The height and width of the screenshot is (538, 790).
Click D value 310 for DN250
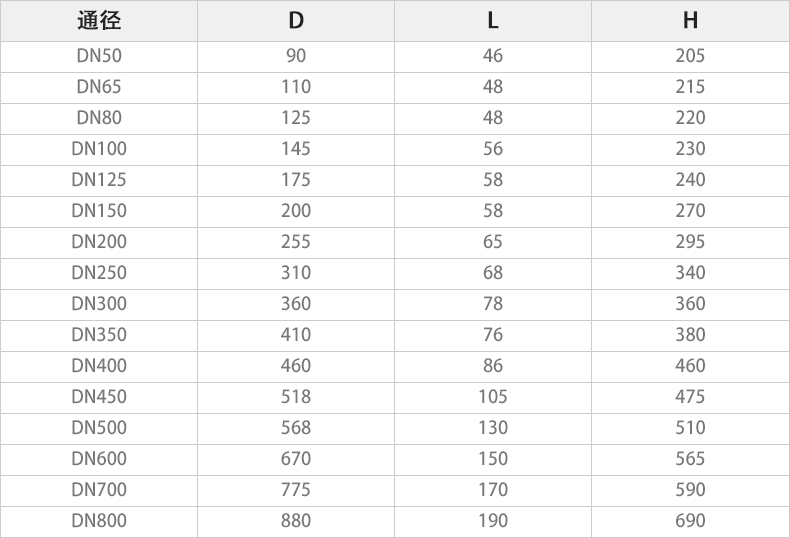(x=296, y=273)
